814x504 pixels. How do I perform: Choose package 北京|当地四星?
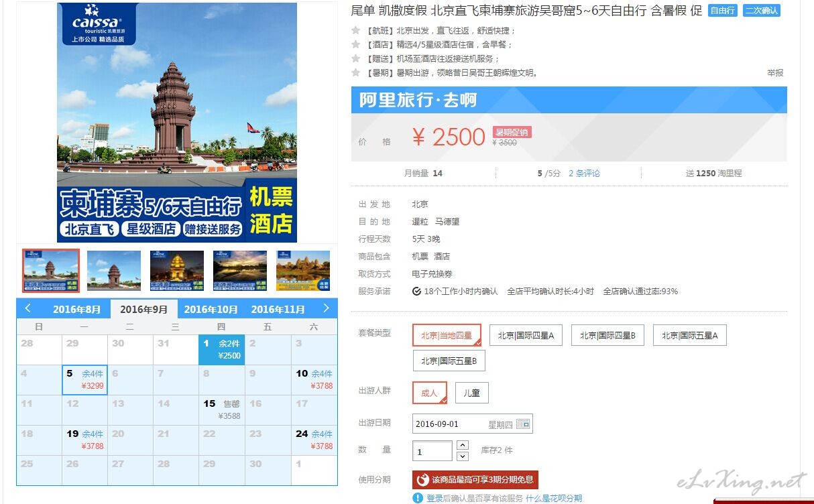[447, 335]
